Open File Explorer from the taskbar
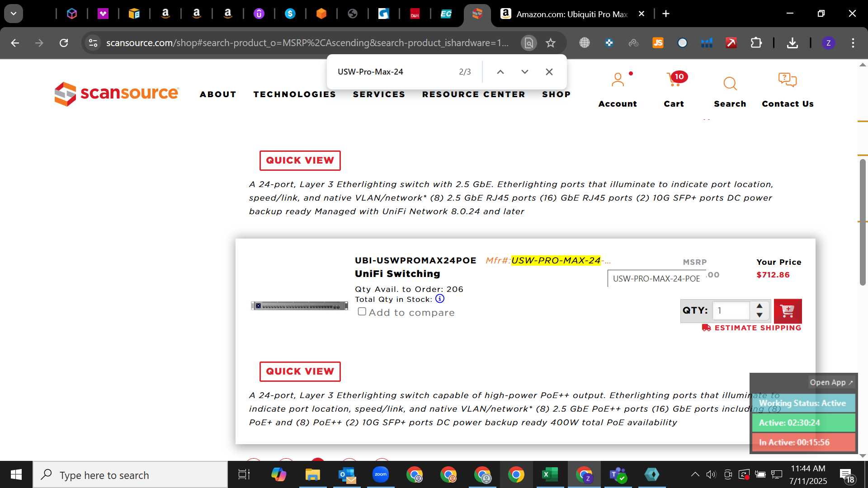 [312, 475]
